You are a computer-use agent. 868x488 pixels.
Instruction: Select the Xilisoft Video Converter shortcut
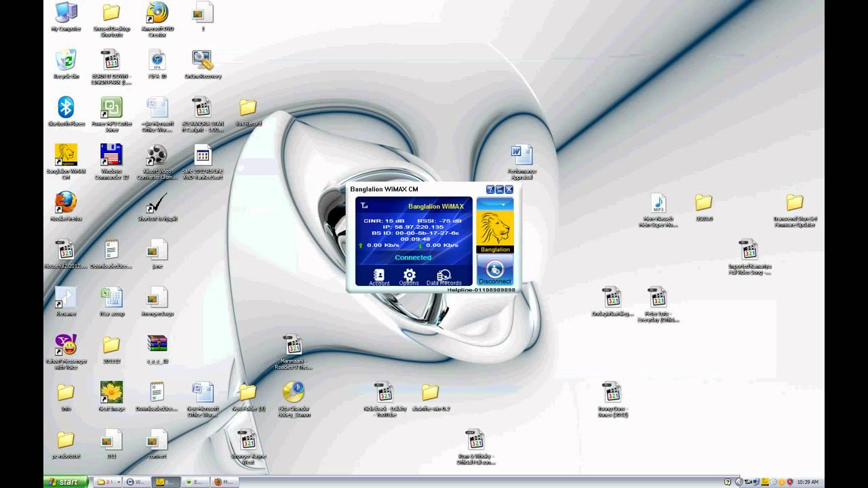(x=157, y=161)
